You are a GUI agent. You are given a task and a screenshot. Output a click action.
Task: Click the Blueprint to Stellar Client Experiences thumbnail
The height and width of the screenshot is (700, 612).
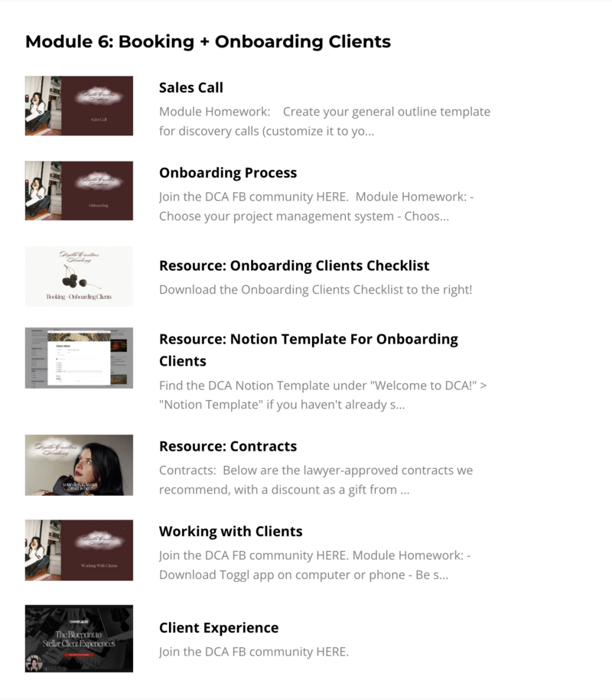[x=79, y=638]
